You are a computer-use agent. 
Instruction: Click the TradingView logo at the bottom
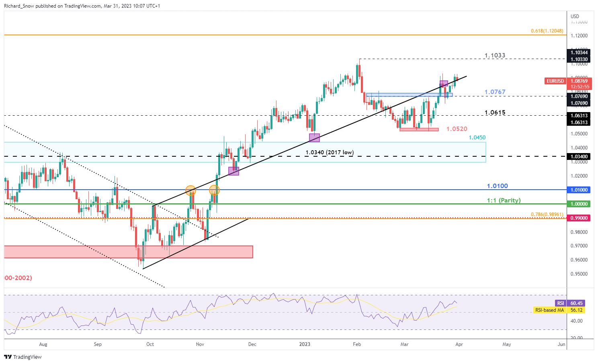[23, 357]
